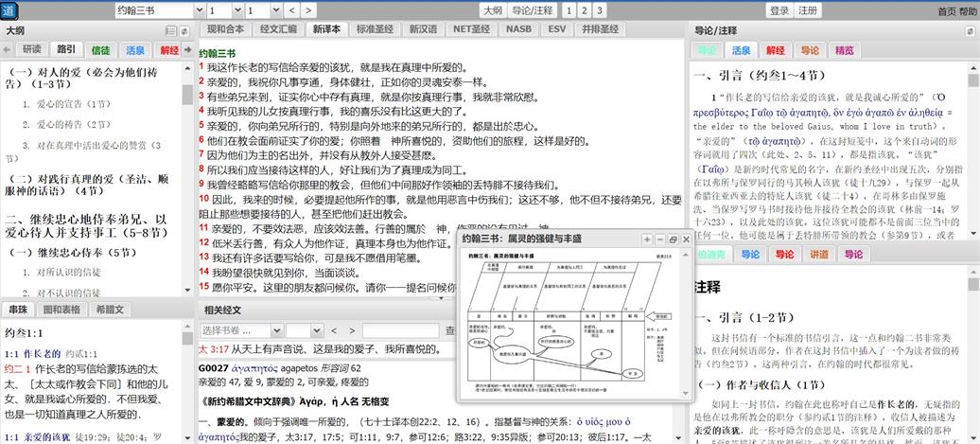Select layout button 3 in the top bar
This screenshot has height=444, width=980.
599,10
